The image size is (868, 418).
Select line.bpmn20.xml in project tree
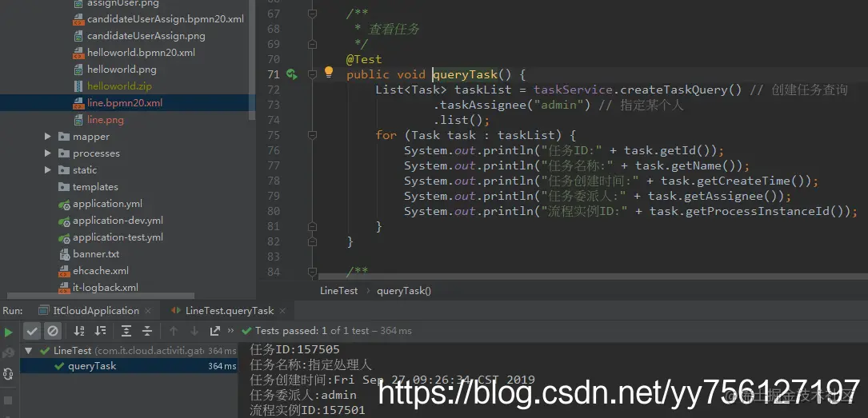(125, 103)
